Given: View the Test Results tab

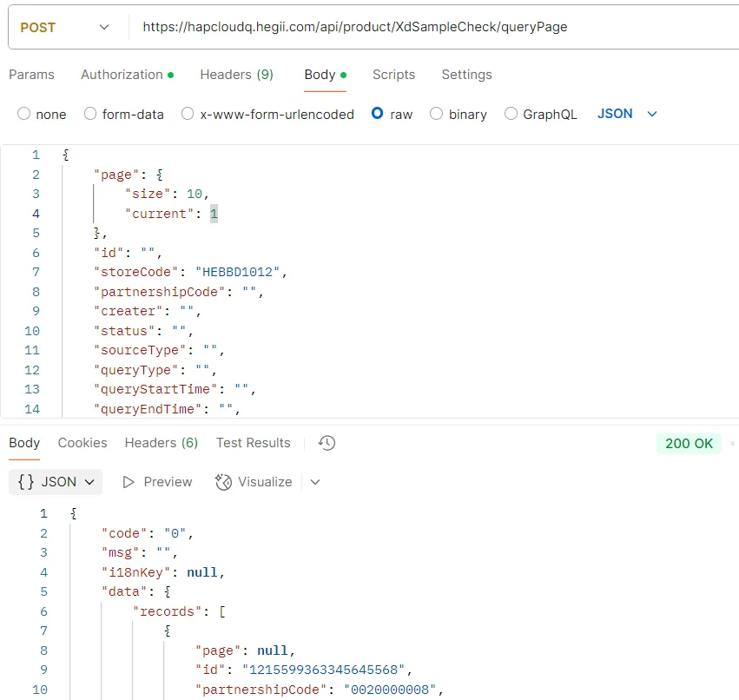Looking at the screenshot, I should click(253, 443).
